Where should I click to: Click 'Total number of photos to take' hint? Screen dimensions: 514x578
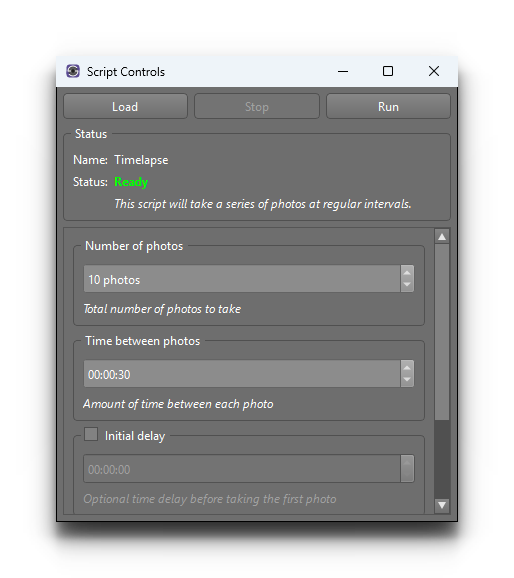[x=162, y=309]
